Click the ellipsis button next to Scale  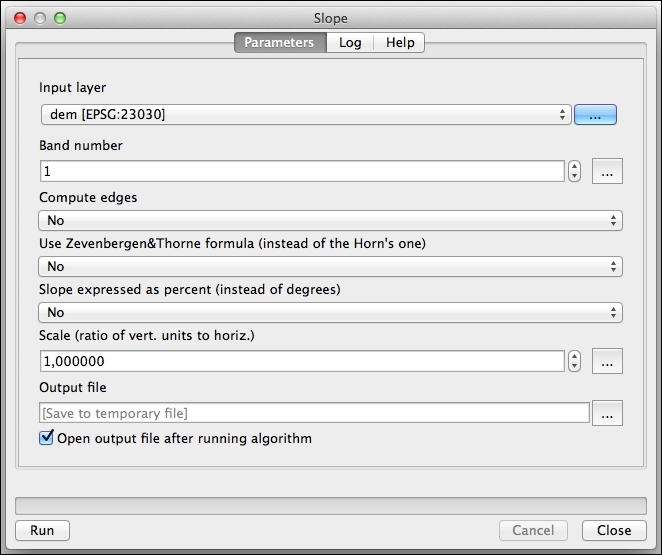point(607,361)
